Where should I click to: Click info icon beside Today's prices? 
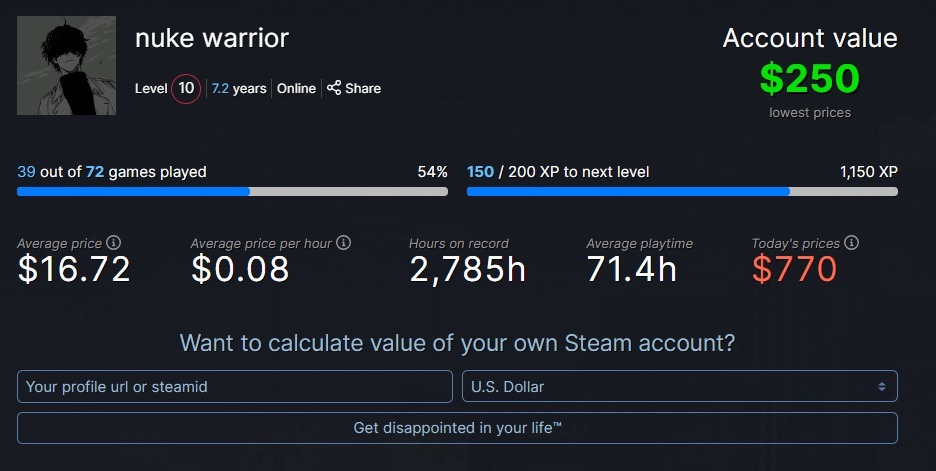click(851, 243)
